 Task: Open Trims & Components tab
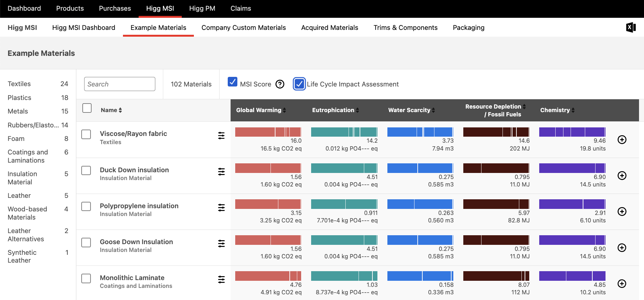(406, 28)
